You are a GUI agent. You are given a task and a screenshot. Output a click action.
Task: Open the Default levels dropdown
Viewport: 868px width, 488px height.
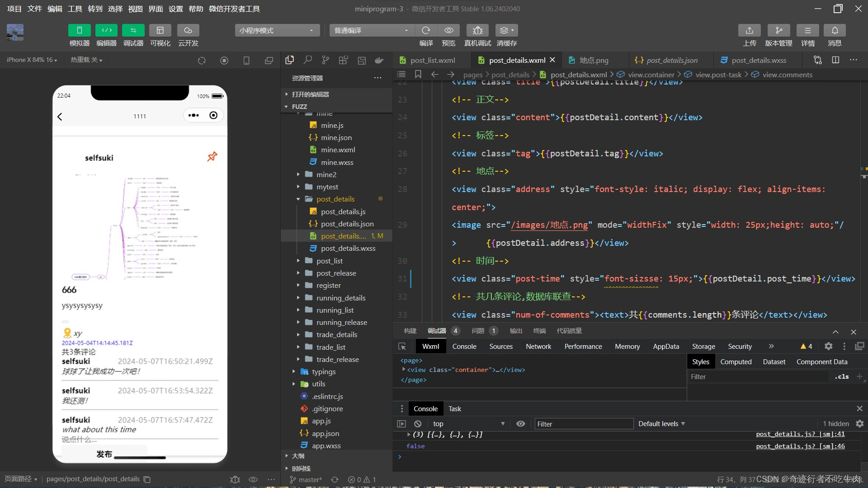tap(661, 424)
